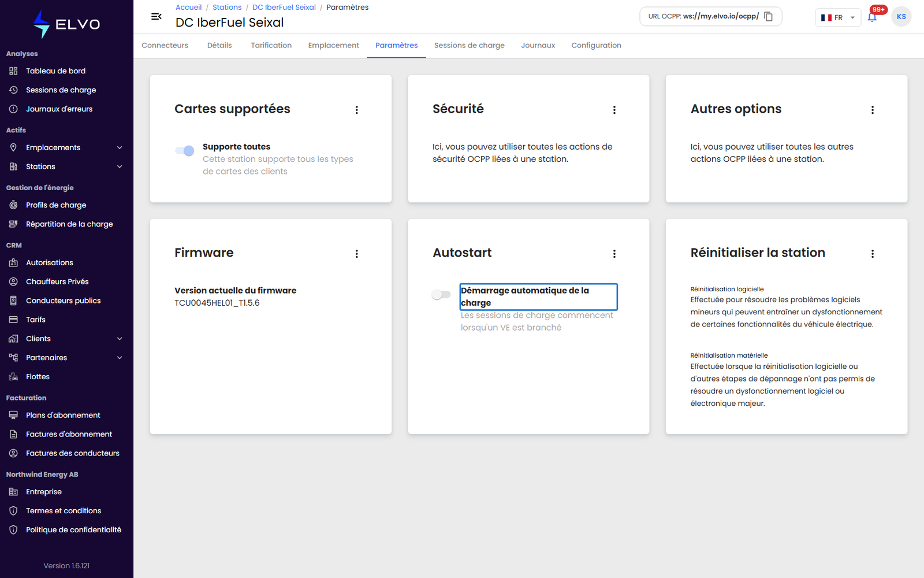Select the Paramètres tab
Screen dimensions: 924x578
click(x=397, y=46)
